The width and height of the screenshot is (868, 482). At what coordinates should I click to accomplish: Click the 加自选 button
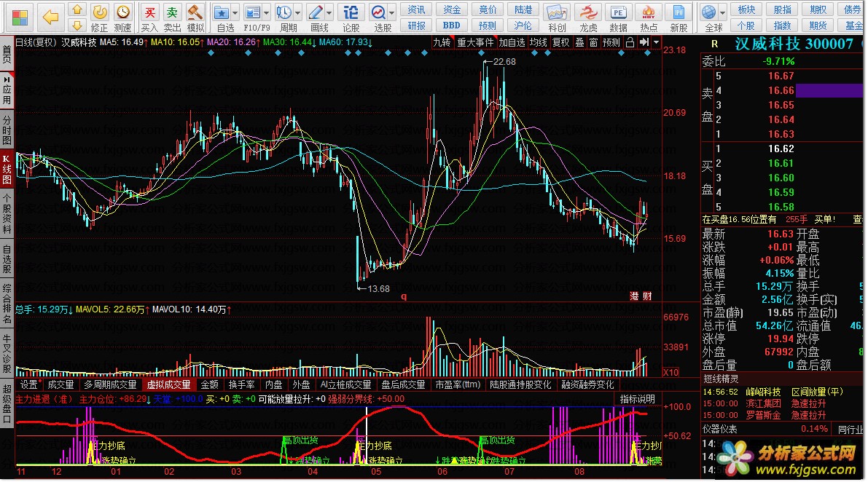(512, 42)
